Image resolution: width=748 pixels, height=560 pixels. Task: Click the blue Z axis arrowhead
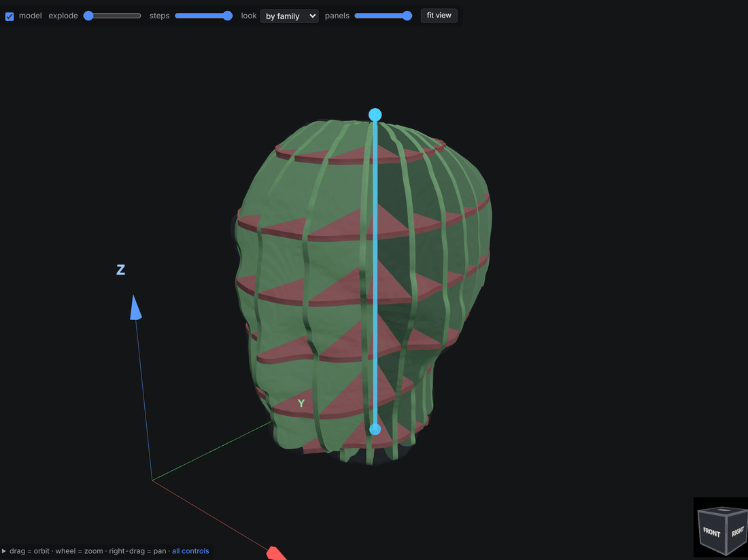click(x=135, y=307)
